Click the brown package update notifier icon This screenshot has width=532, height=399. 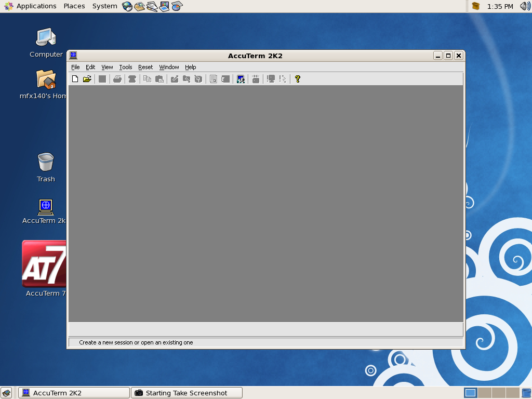[476, 6]
